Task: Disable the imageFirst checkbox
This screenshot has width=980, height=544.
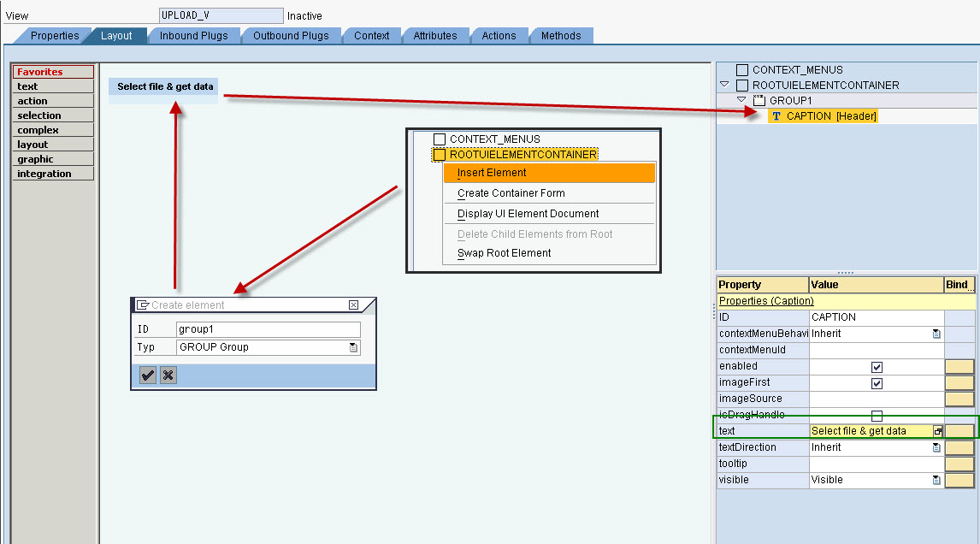Action: point(876,382)
